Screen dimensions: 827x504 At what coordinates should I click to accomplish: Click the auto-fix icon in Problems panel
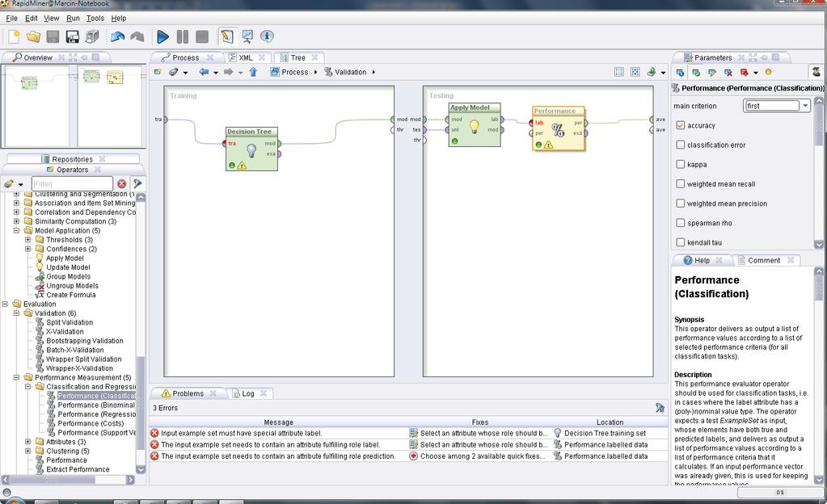660,408
